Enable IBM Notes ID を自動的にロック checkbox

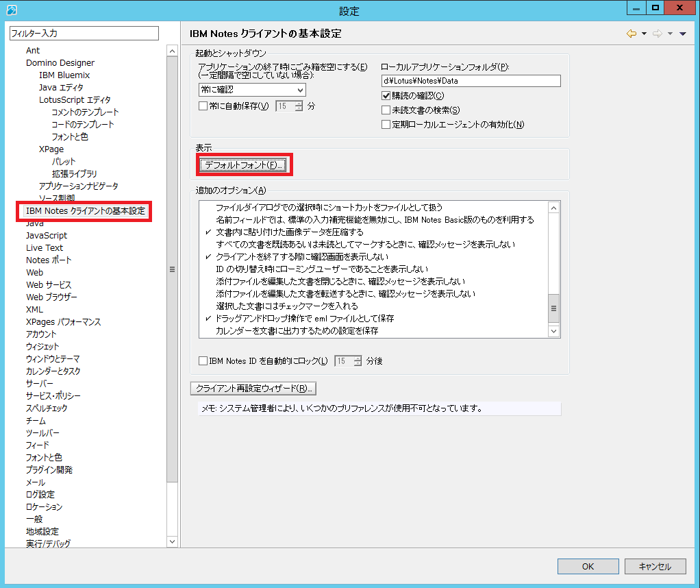[203, 360]
